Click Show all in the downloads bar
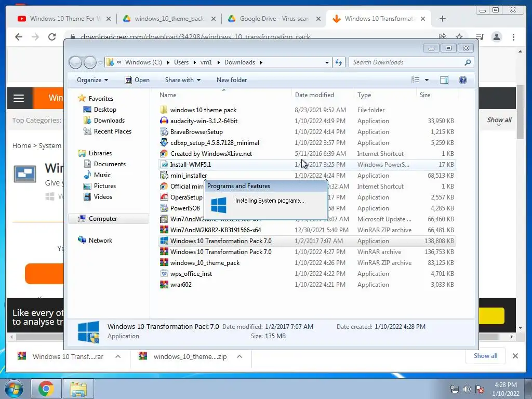532x399 pixels. click(x=486, y=355)
